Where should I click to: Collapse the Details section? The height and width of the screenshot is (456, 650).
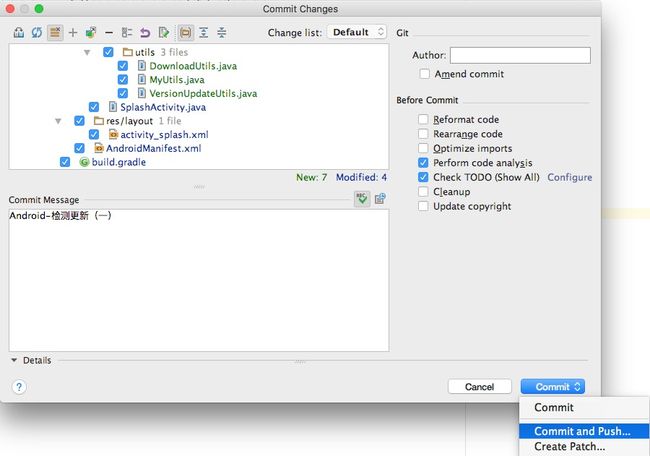coord(14,360)
